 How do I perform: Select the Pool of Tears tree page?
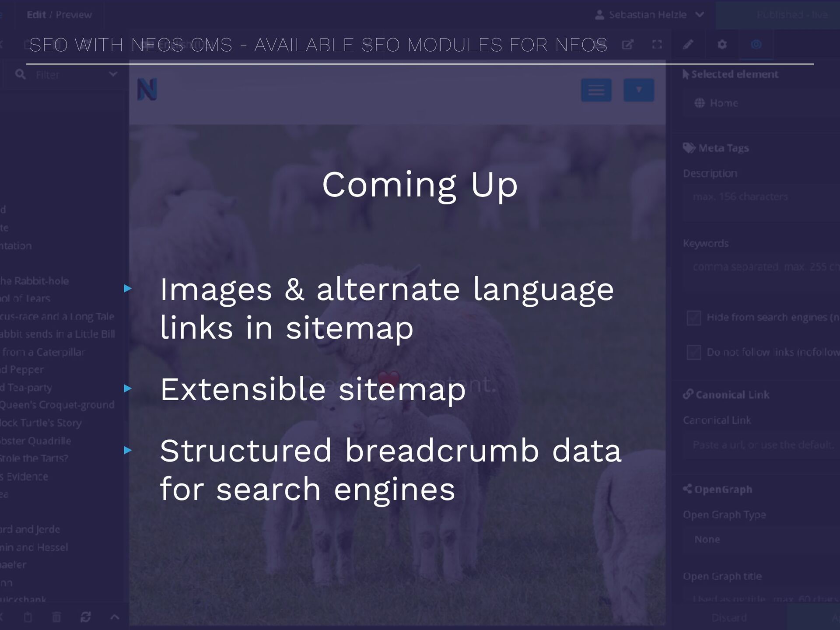tap(25, 299)
